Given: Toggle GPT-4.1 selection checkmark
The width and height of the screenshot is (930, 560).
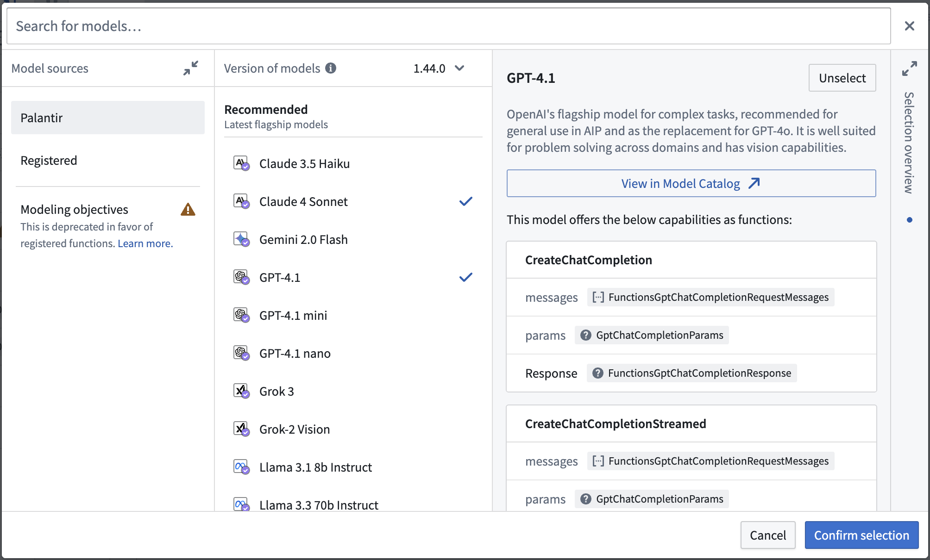Looking at the screenshot, I should [465, 277].
